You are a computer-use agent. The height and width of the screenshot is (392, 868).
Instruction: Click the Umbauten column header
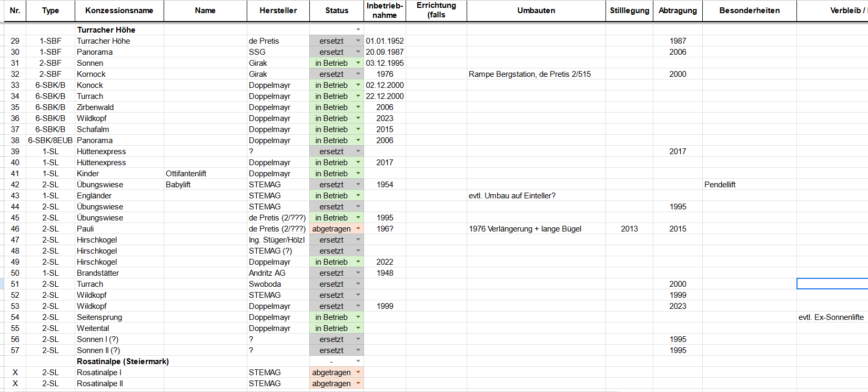(536, 11)
